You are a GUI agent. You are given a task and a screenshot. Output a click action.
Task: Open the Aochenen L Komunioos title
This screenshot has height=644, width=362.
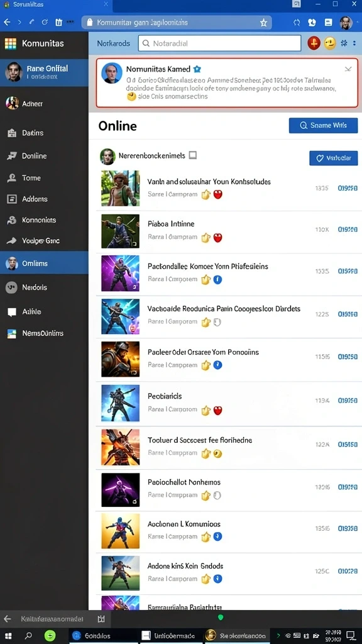184,524
